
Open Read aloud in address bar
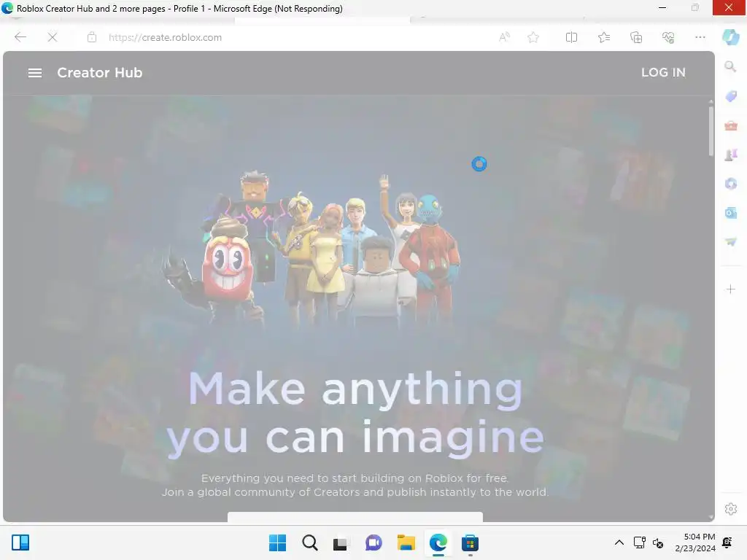(505, 37)
